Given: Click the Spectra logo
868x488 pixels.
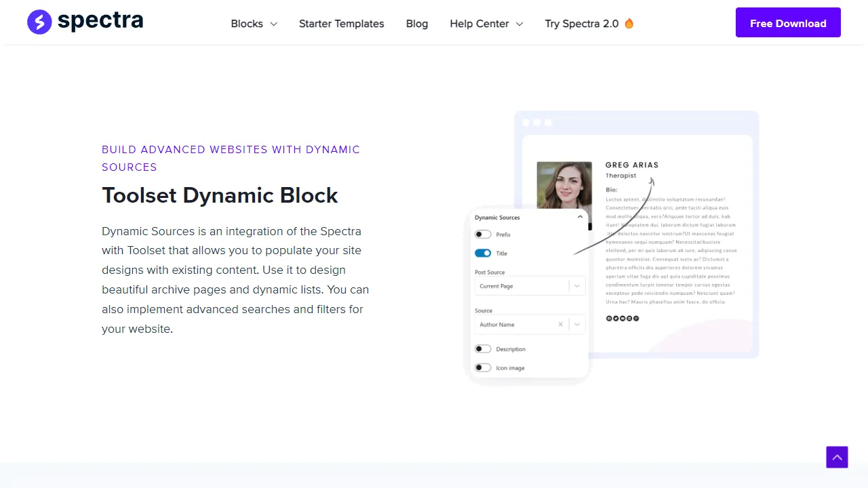Looking at the screenshot, I should coord(85,22).
